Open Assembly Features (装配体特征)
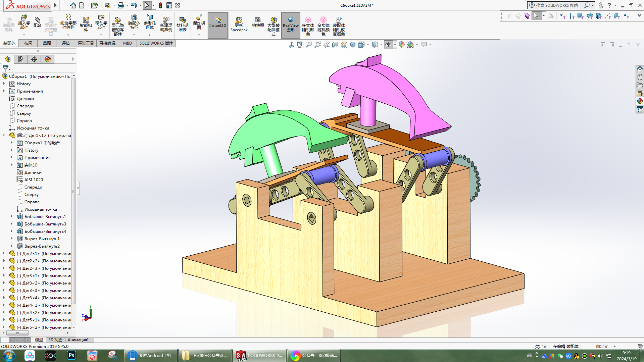The height and width of the screenshot is (362, 644). 134,22
